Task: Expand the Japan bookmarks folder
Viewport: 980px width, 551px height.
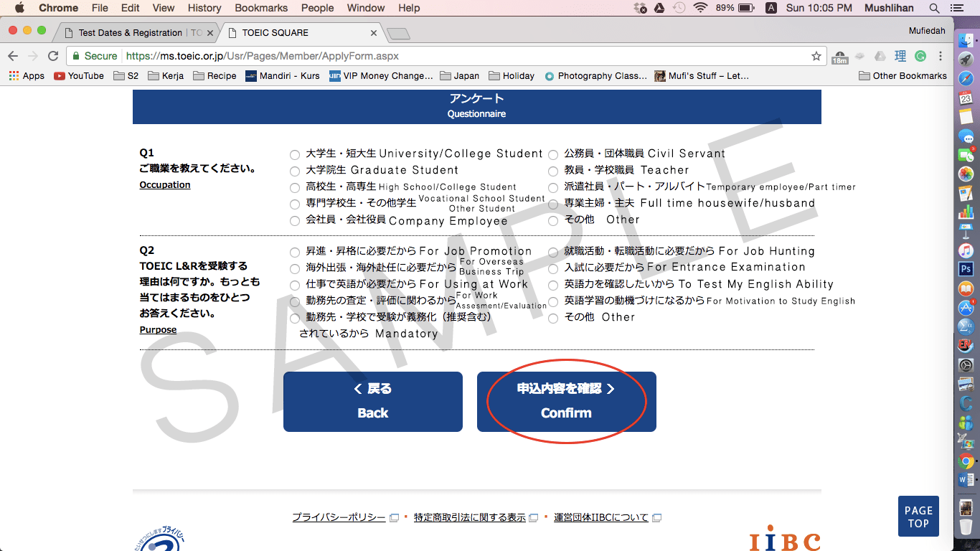Action: (459, 76)
